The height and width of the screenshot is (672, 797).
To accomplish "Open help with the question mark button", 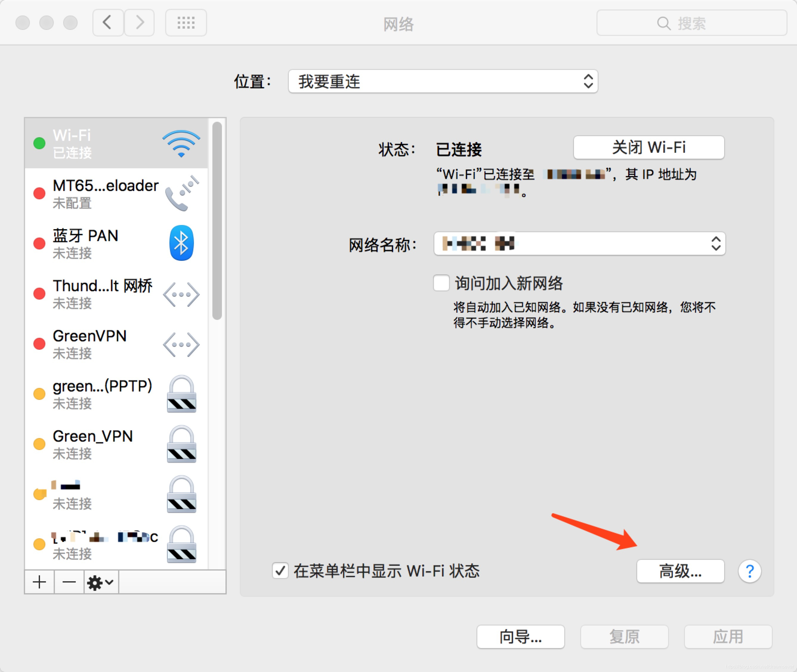I will tap(749, 571).
